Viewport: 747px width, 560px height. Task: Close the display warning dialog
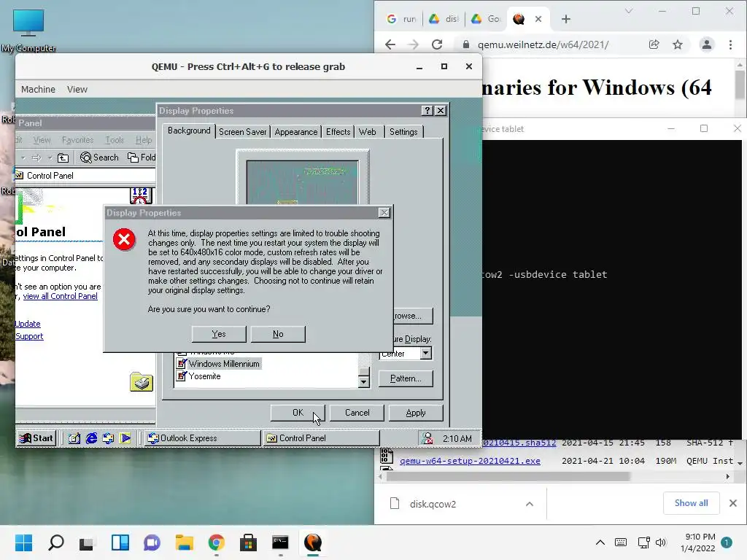(x=384, y=213)
